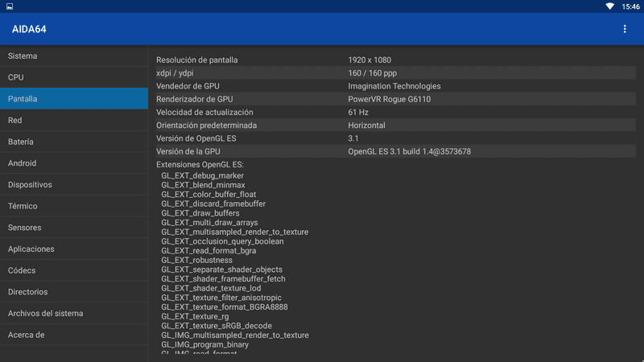The width and height of the screenshot is (644, 362).
Task: Select the PowerVR Rogue G6110 value
Action: (x=390, y=99)
